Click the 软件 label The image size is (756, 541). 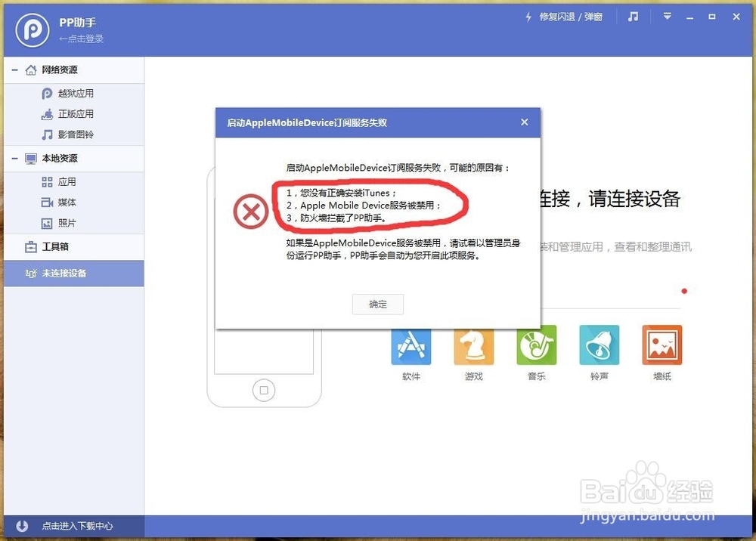coord(411,376)
